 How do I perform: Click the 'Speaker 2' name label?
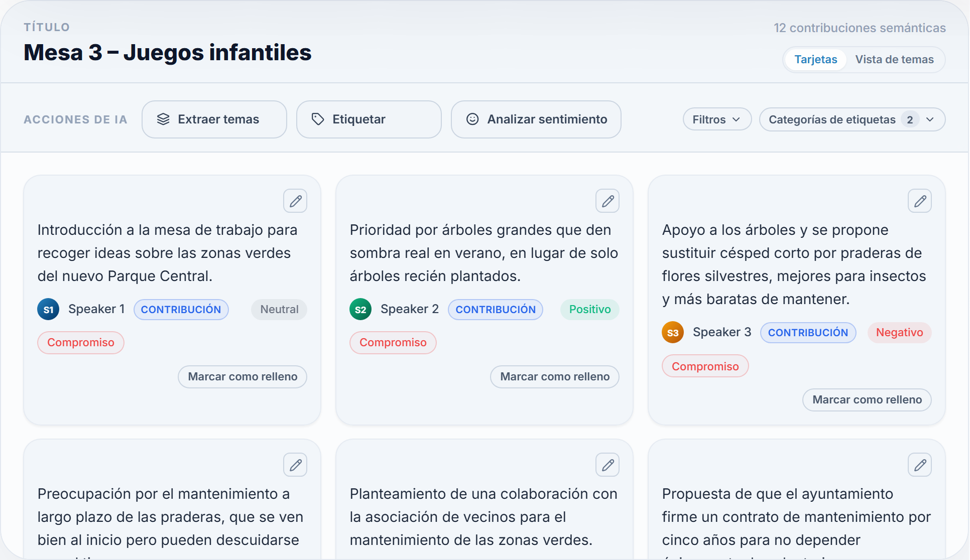(x=410, y=309)
